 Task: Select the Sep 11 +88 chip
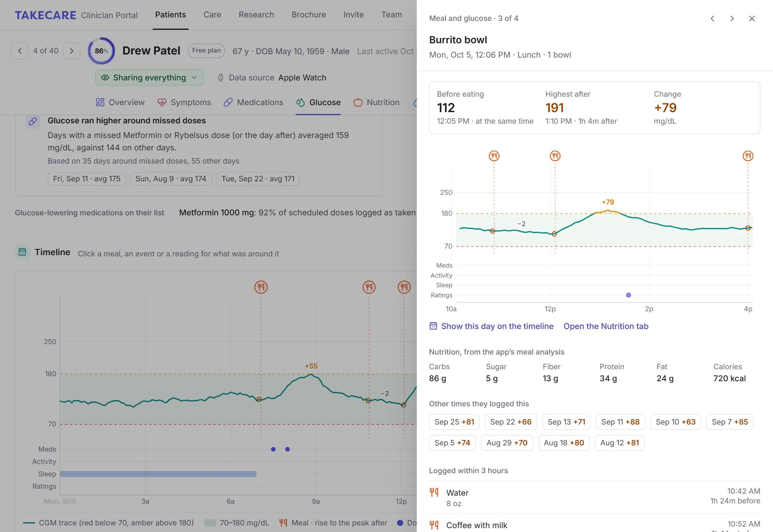tap(620, 422)
